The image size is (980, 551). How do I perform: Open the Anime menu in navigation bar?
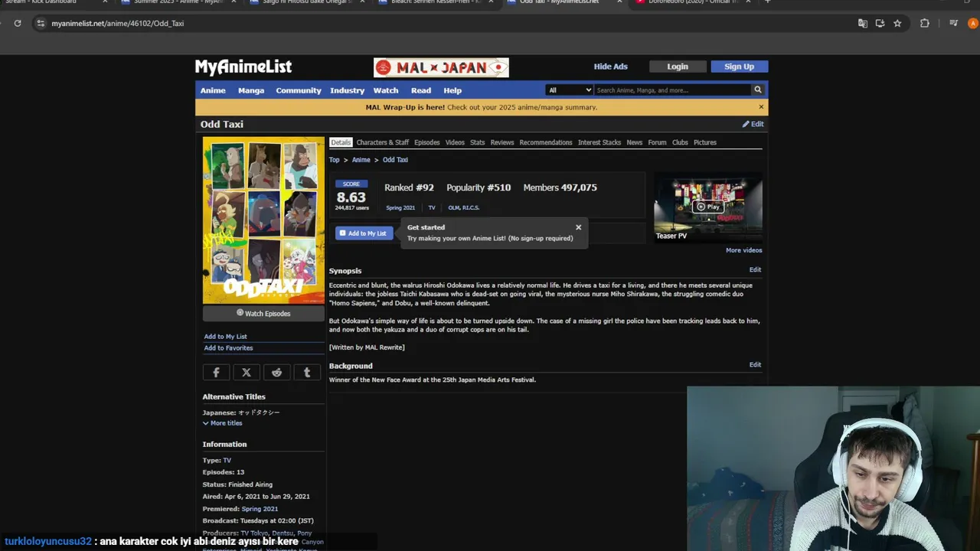pyautogui.click(x=213, y=90)
